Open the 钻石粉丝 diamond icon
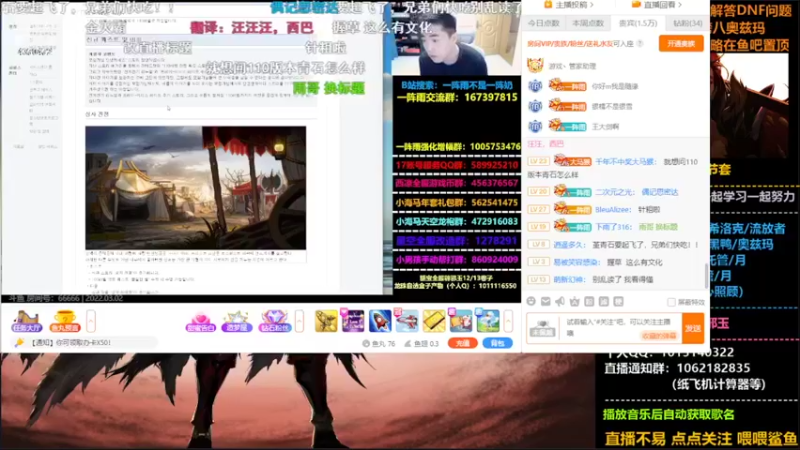 click(274, 321)
